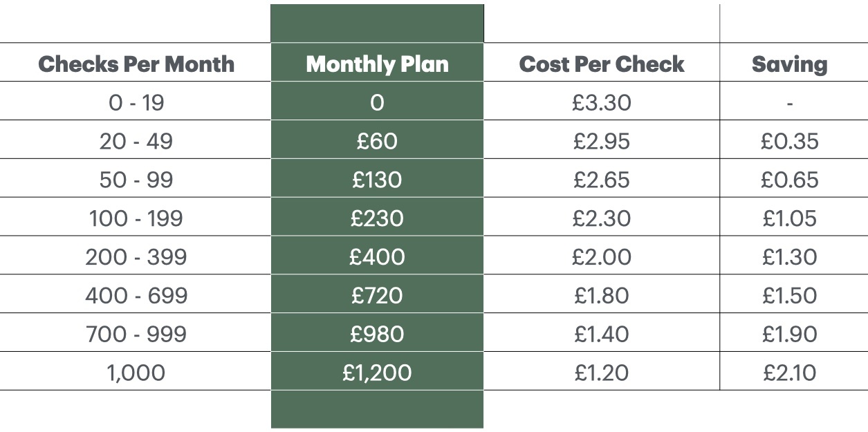
Task: Click the £3.30 cost per check value
Action: point(602,103)
